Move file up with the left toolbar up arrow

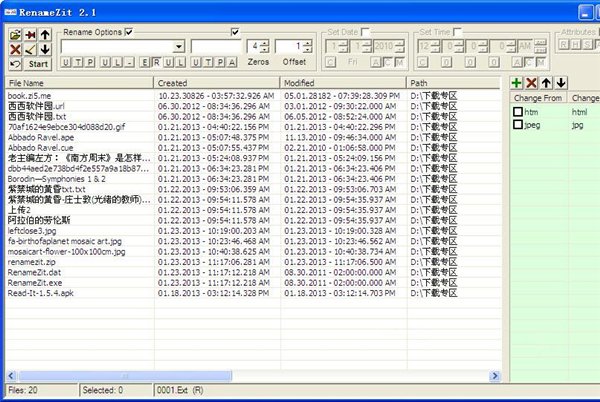(x=45, y=35)
